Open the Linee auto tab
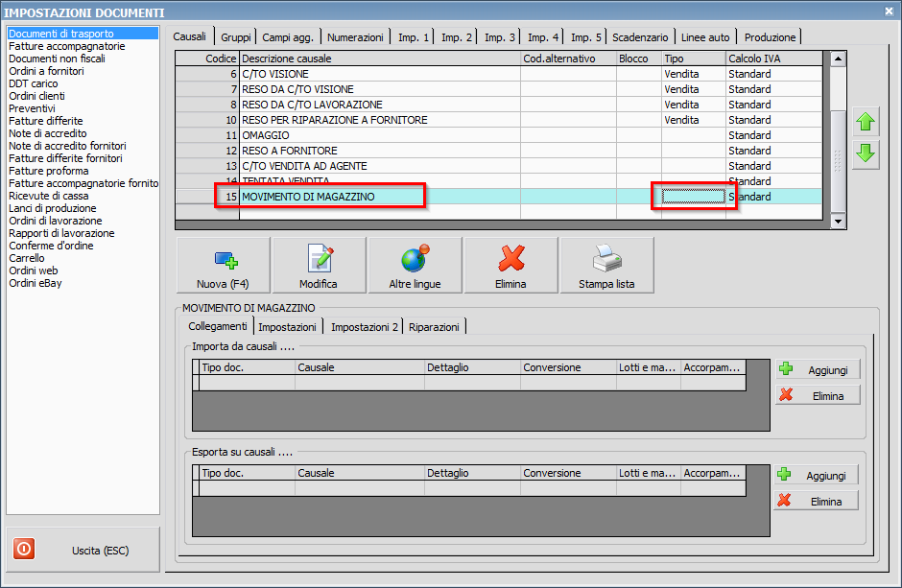Viewport: 902px width, 588px height. click(x=705, y=37)
